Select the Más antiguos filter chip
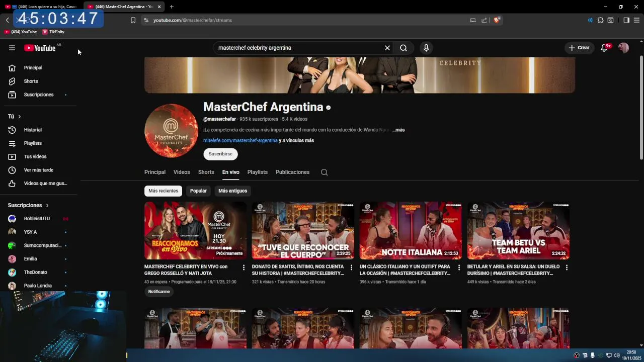Screen dimensions: 644x362 click(232, 191)
